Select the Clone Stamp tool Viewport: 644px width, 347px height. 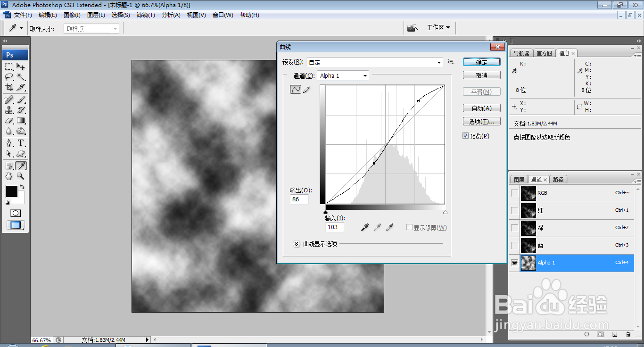9,110
